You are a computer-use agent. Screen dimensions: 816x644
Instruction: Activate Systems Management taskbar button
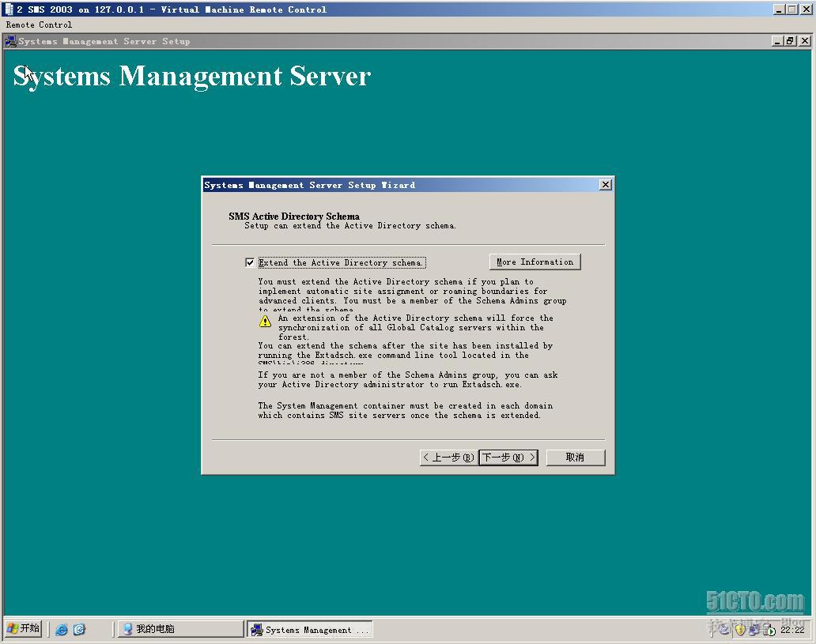point(310,630)
